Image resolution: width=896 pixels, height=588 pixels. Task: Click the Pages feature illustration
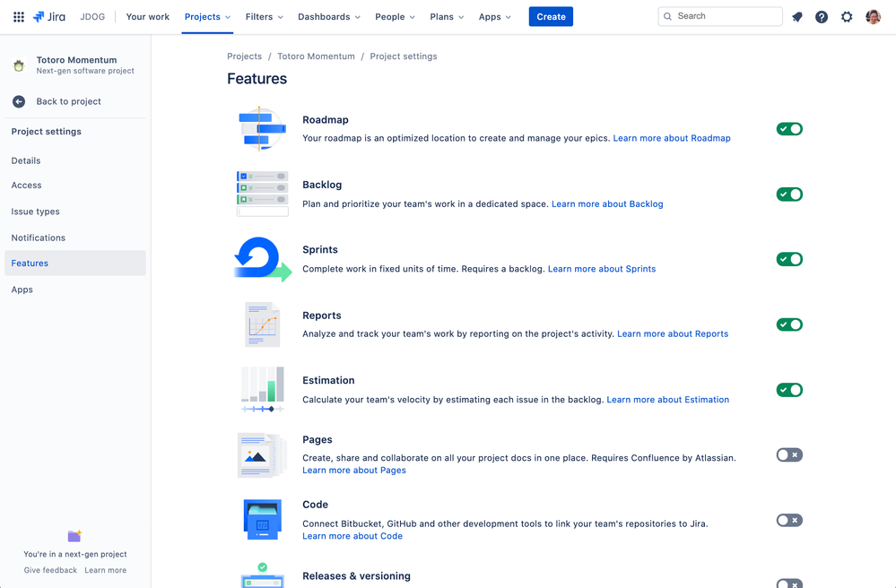click(262, 455)
